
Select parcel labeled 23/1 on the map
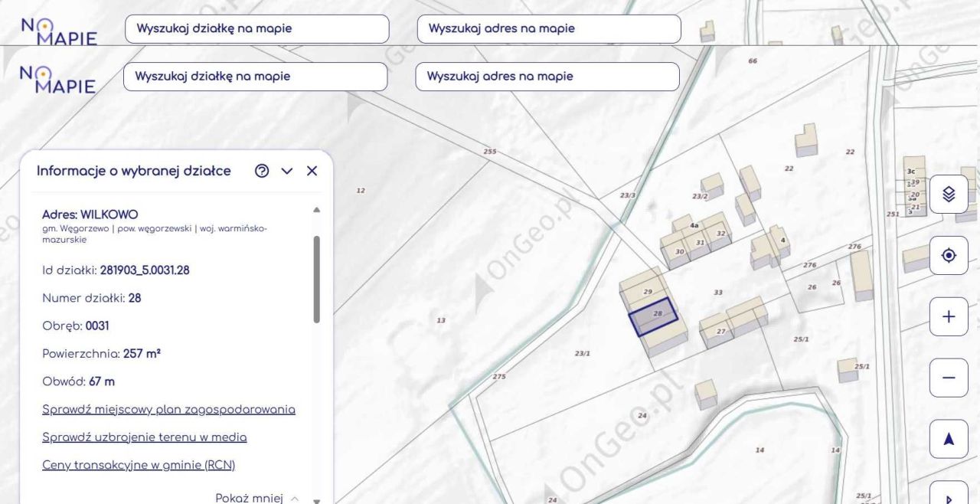[583, 353]
